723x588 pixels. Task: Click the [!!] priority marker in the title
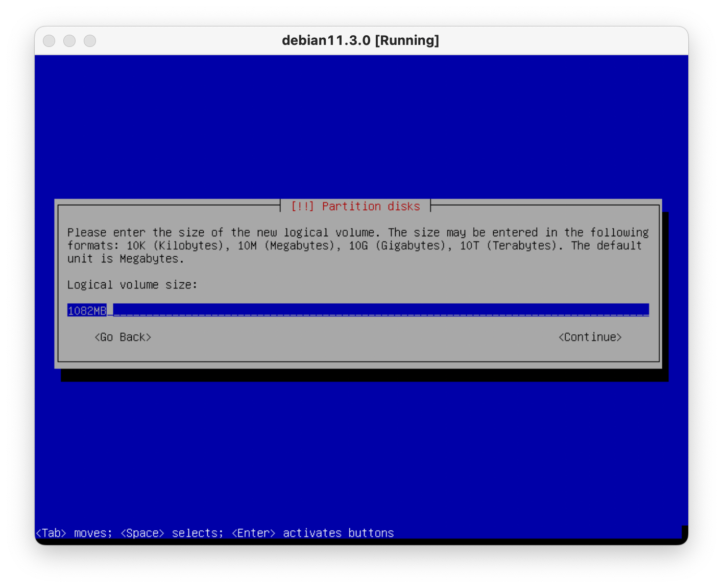pyautogui.click(x=302, y=206)
